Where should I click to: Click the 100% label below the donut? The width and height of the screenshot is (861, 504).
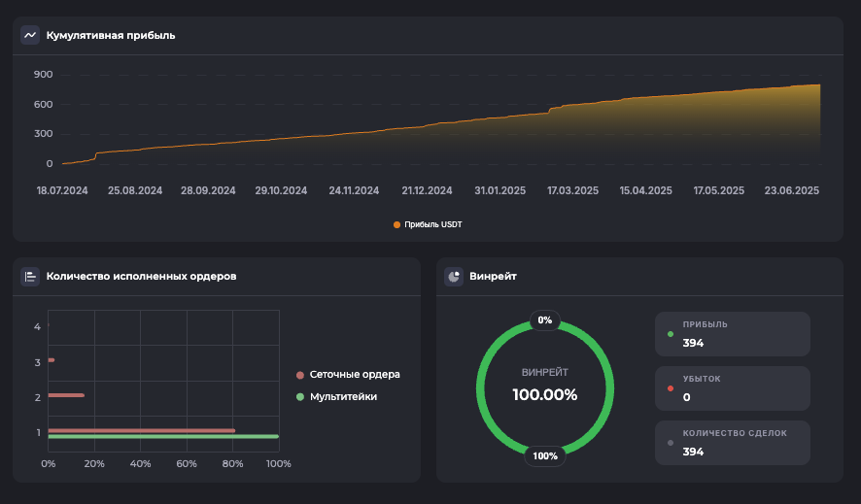click(544, 455)
